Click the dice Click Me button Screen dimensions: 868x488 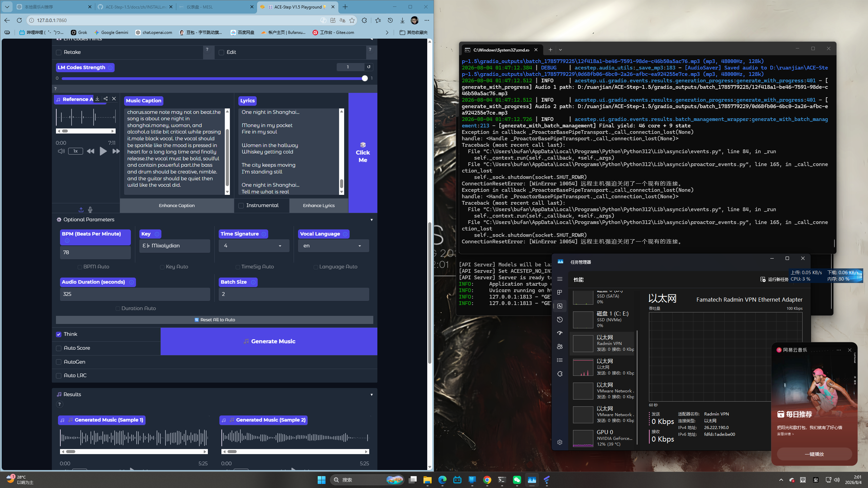pos(363,152)
